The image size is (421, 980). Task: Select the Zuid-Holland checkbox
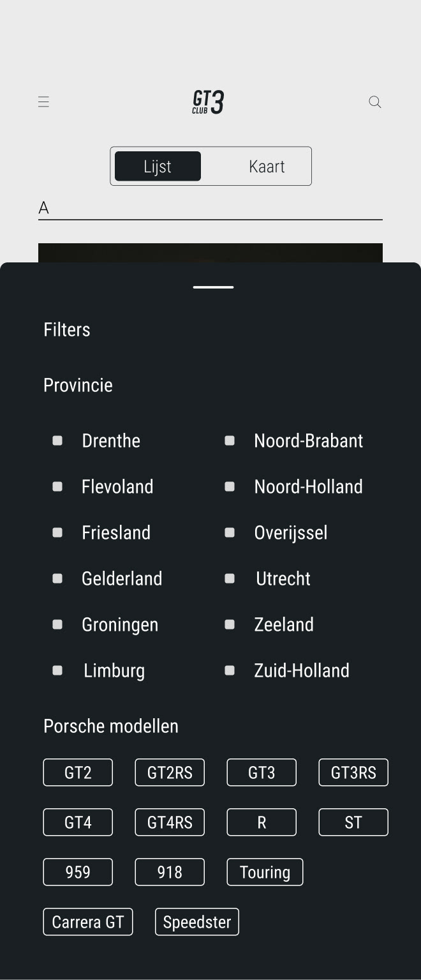[x=230, y=670]
